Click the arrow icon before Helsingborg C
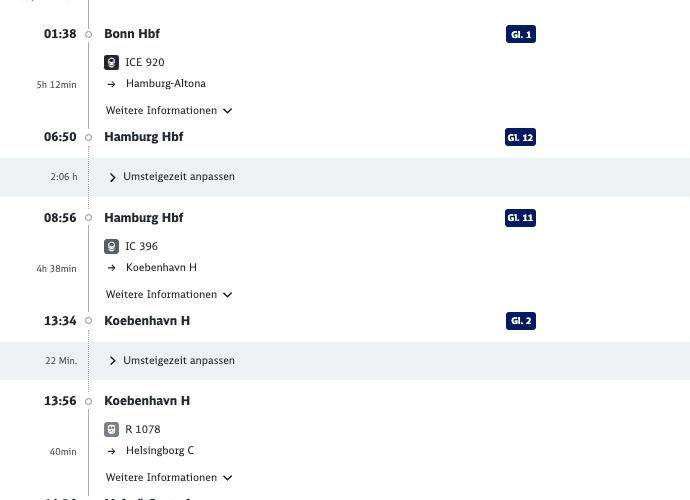The image size is (690, 500). [111, 451]
